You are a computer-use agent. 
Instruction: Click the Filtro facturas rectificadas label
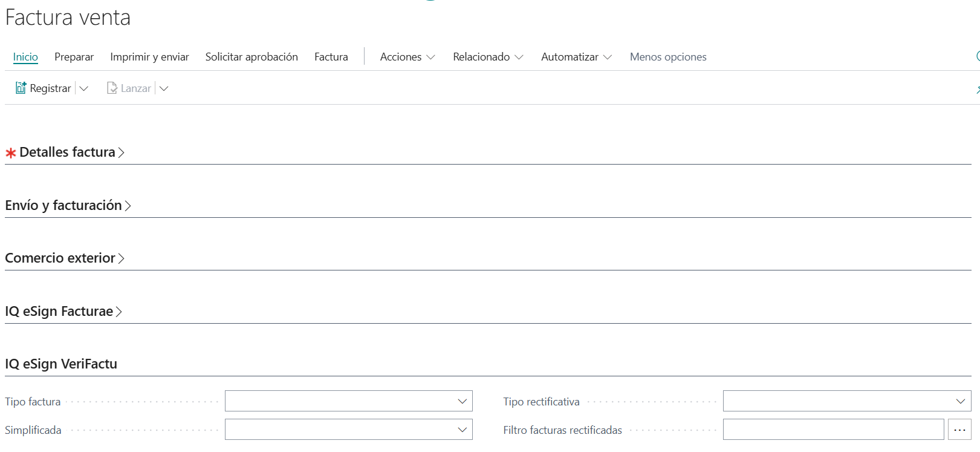coord(562,430)
